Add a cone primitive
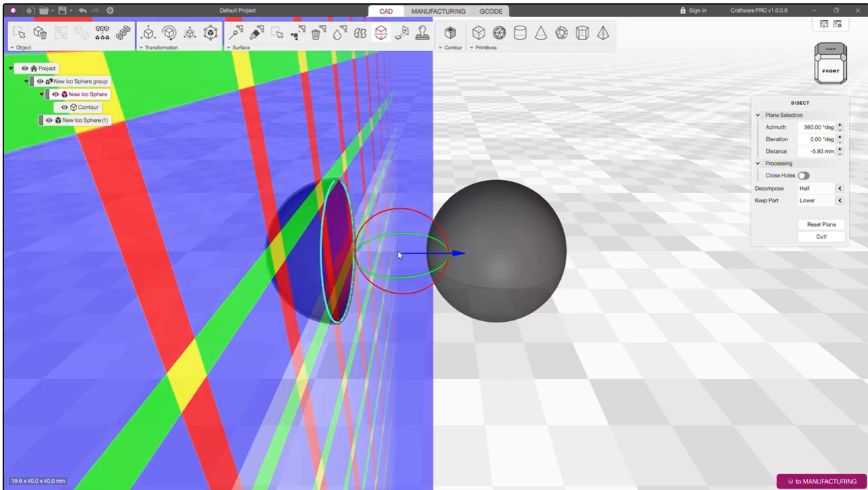This screenshot has width=868, height=490. 540,33
